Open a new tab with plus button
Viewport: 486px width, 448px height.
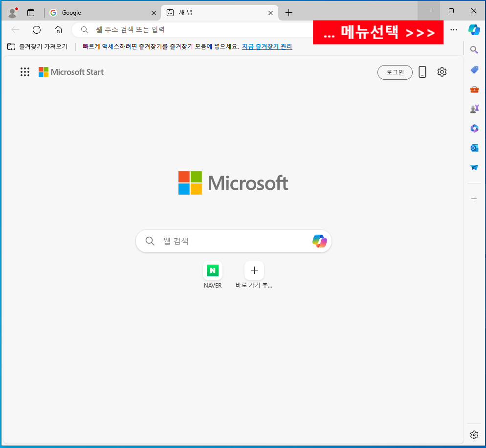coord(288,13)
